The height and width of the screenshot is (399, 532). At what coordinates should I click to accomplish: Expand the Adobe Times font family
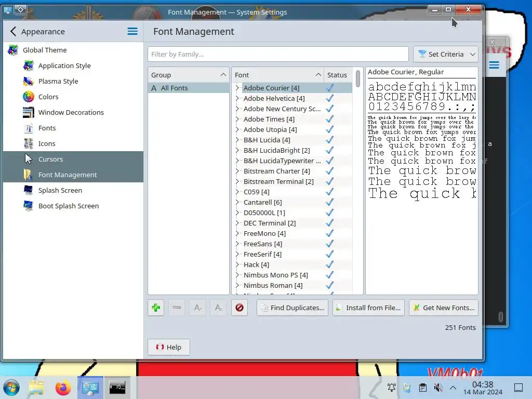(237, 119)
